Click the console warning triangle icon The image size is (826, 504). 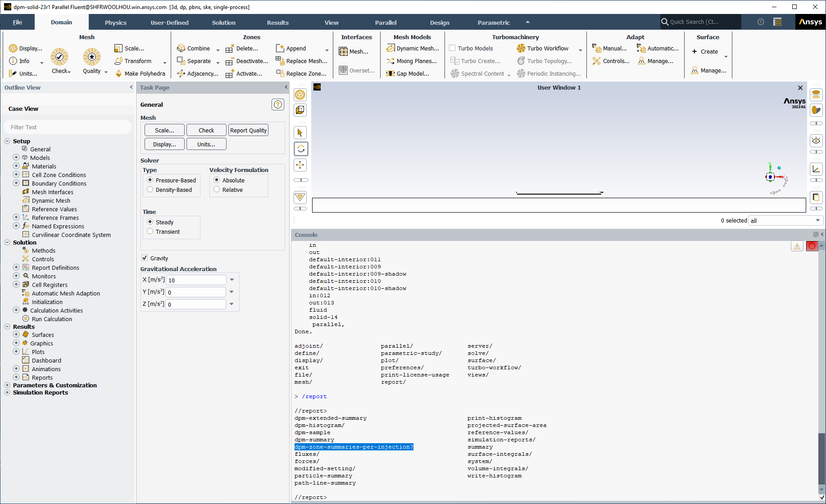tap(797, 246)
